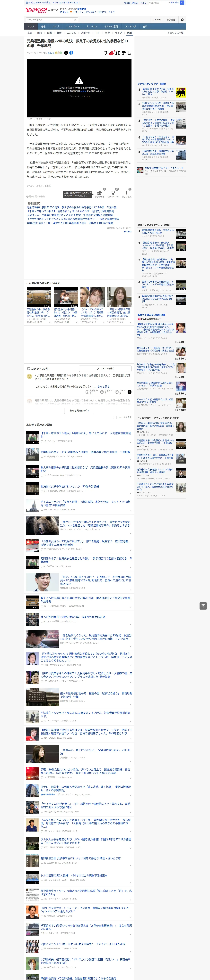Image resolution: width=210 pixels, height=980 pixels.
Task: Click the video error warning triangle
Action: (x=79, y=81)
